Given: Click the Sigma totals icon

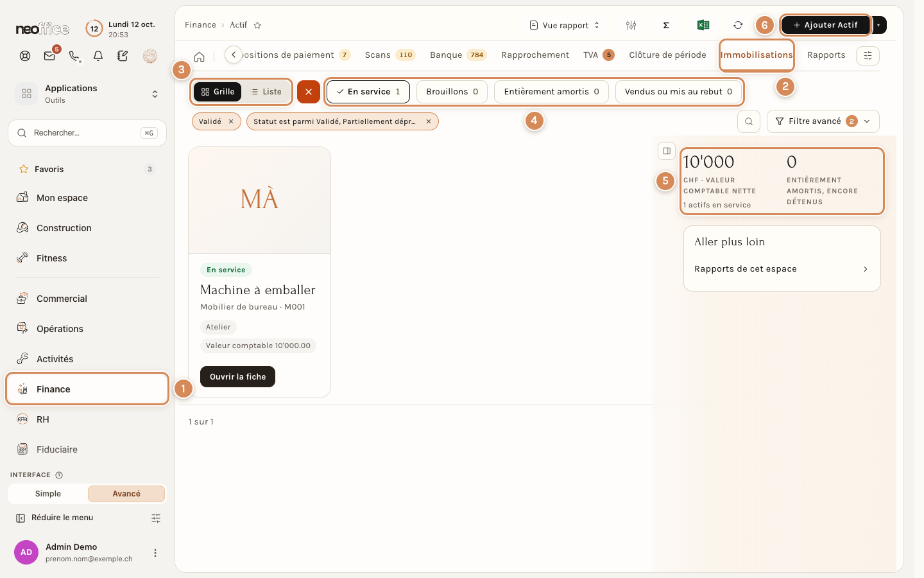Looking at the screenshot, I should point(666,25).
